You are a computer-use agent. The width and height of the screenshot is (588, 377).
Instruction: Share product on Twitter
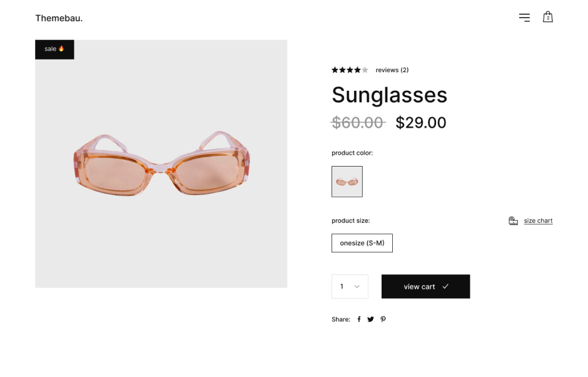point(370,319)
